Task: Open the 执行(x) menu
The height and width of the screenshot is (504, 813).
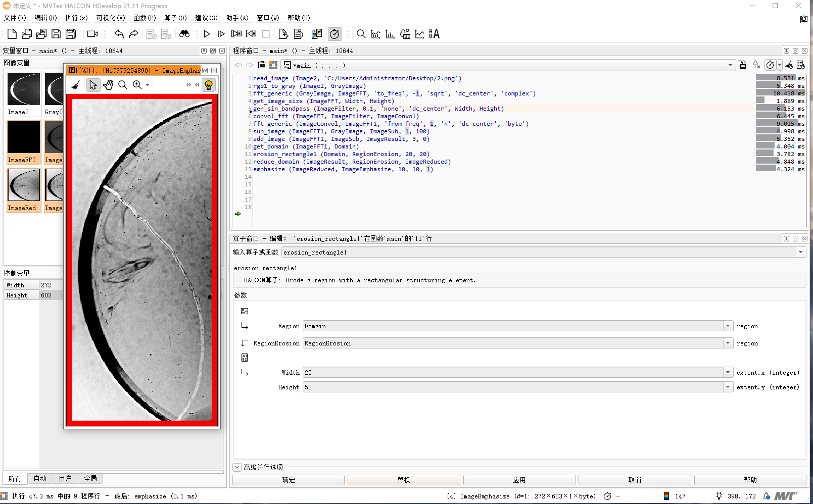Action: pyautogui.click(x=76, y=18)
